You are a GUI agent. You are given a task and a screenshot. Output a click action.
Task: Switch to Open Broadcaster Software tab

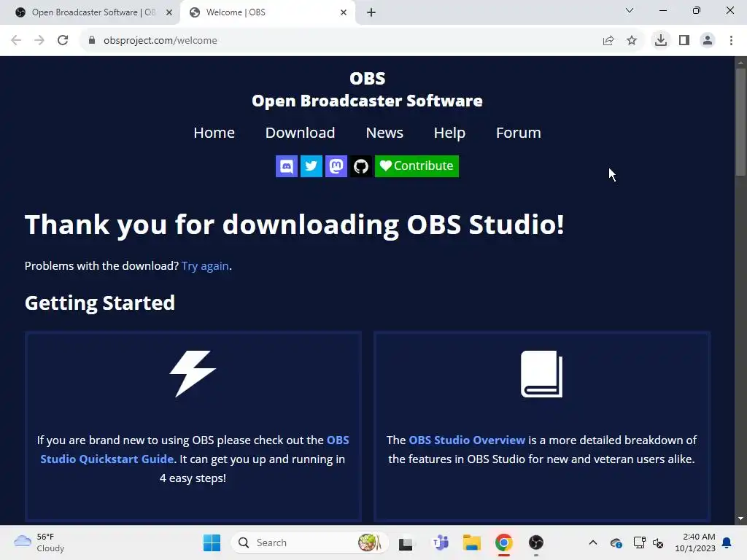coord(94,12)
